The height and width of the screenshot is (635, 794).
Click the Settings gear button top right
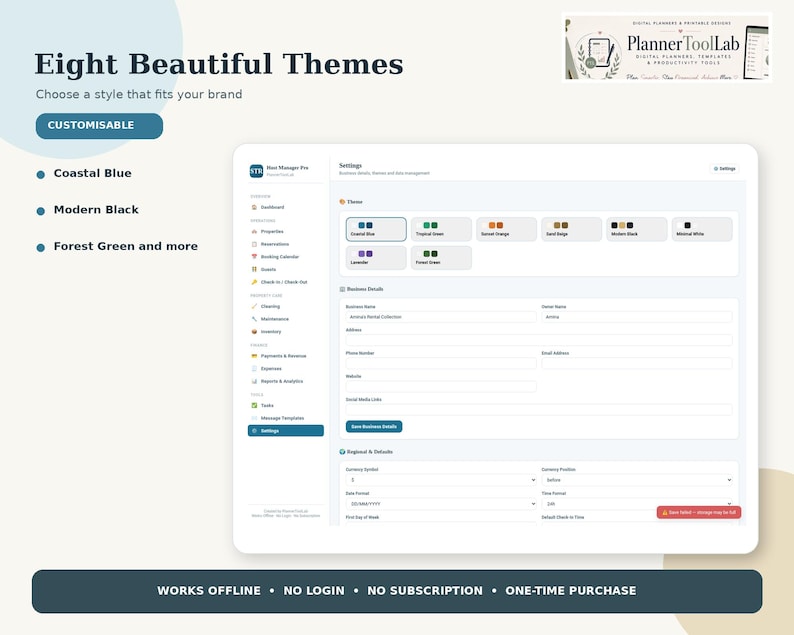[x=724, y=169]
